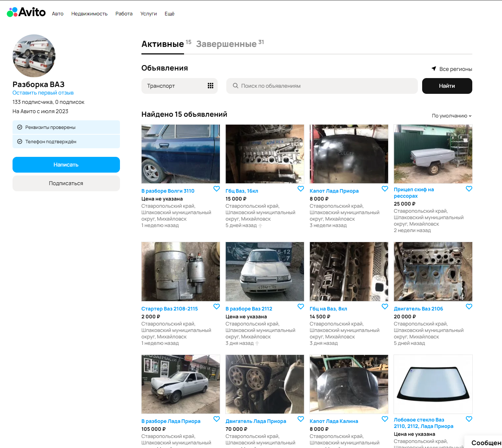The image size is (502, 448).
Task: Open the 'Капот Лада Приора' listing title
Action: (334, 191)
